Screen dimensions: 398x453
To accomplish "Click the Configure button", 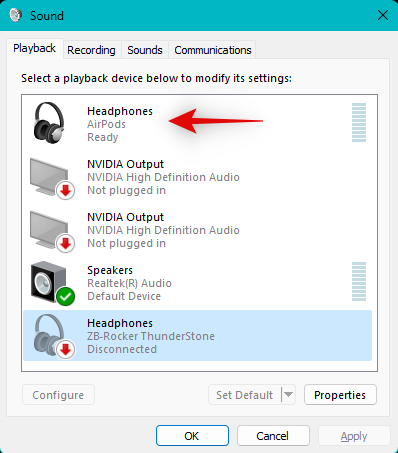I will (58, 395).
